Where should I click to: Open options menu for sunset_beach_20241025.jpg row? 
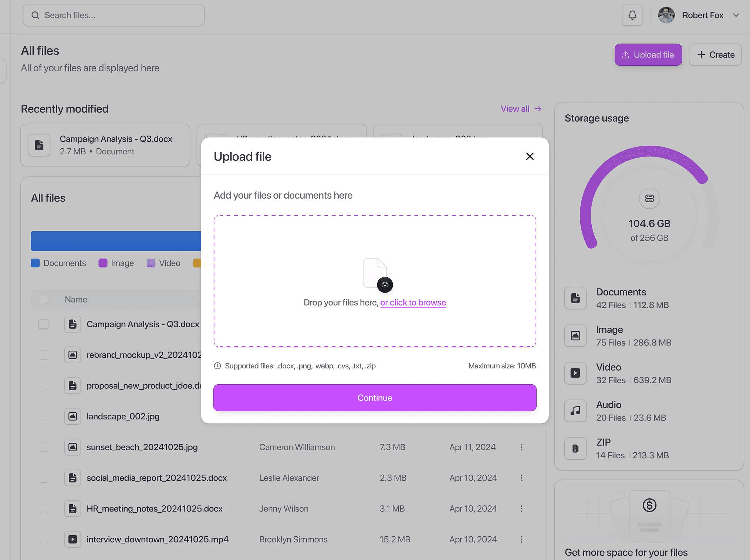(521, 447)
